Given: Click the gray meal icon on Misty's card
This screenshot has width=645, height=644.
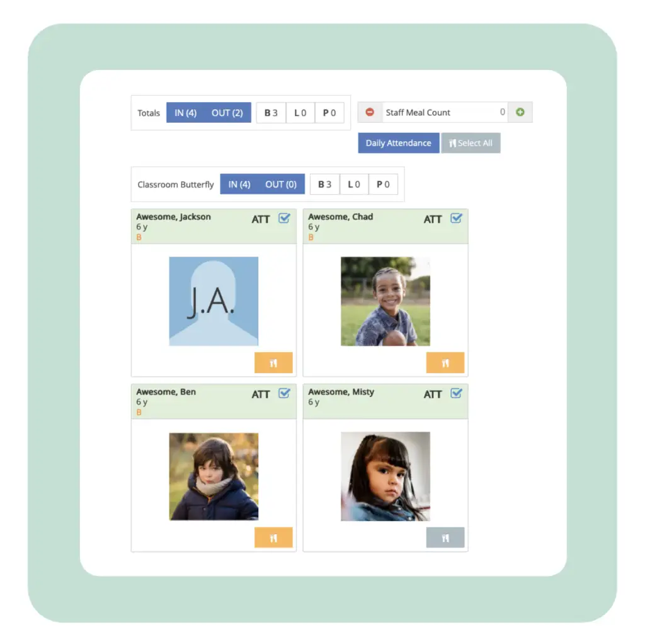Looking at the screenshot, I should tap(445, 538).
